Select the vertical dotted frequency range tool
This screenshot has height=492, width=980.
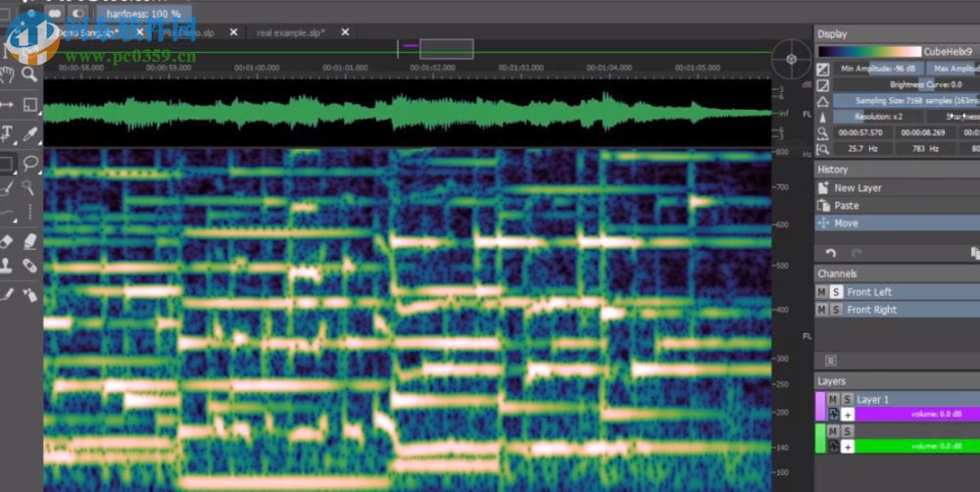click(x=29, y=214)
